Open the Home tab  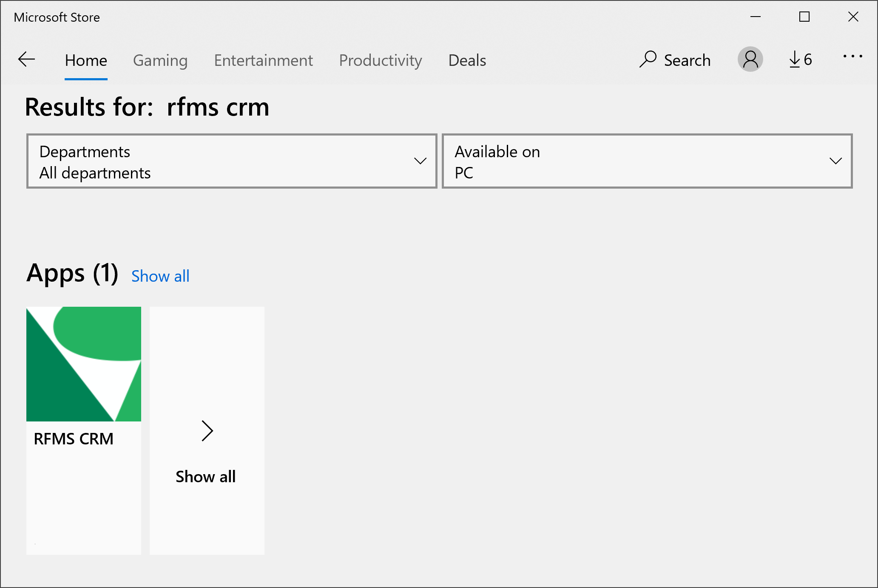tap(86, 60)
